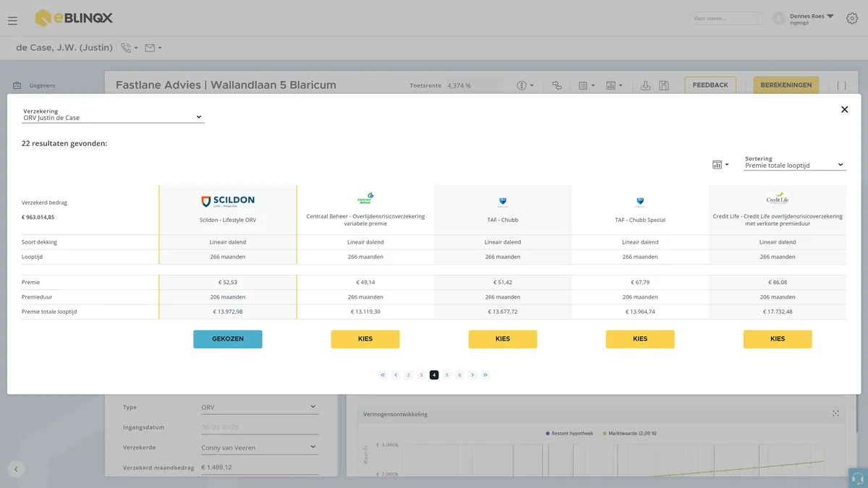Screen dimensions: 868x488
Task: Click the Gegevens clipboard icon
Action: 17,85
